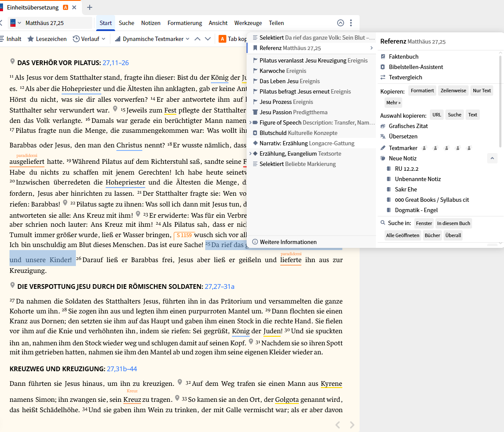The image size is (504, 432).
Task: Apply the third Textmarker style swatch
Action: 447,148
